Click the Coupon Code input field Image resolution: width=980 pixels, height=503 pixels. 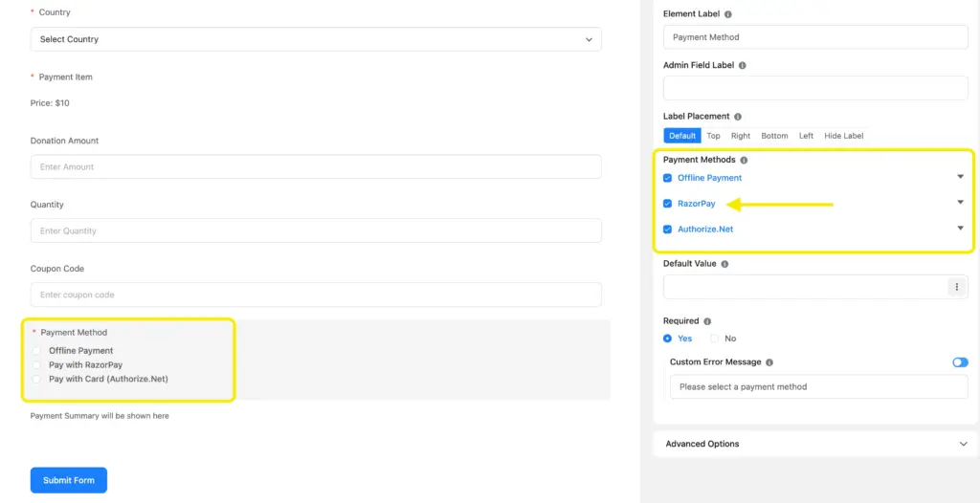pyautogui.click(x=316, y=295)
